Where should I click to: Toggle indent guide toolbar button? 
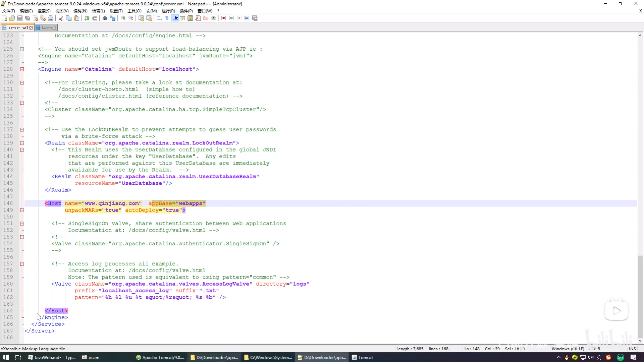pos(175,18)
